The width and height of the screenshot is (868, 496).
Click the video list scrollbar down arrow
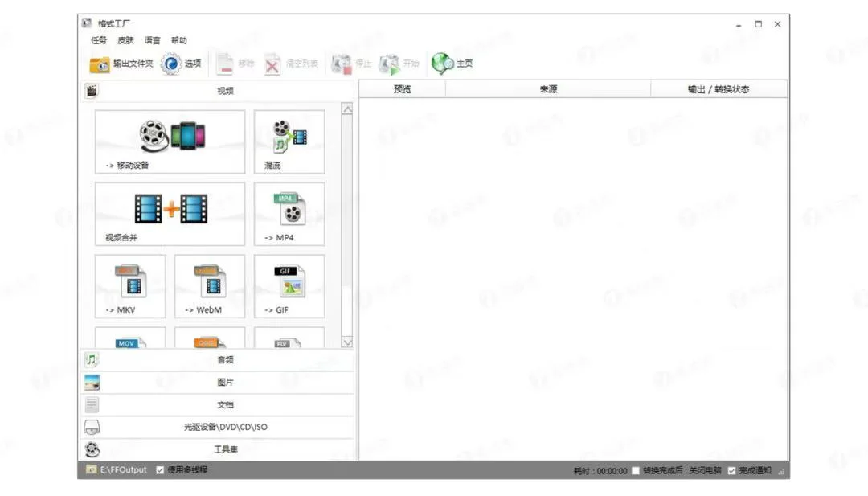click(347, 343)
